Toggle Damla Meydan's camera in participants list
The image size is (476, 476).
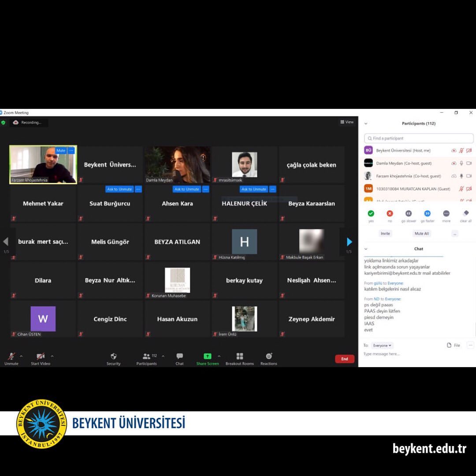click(469, 163)
